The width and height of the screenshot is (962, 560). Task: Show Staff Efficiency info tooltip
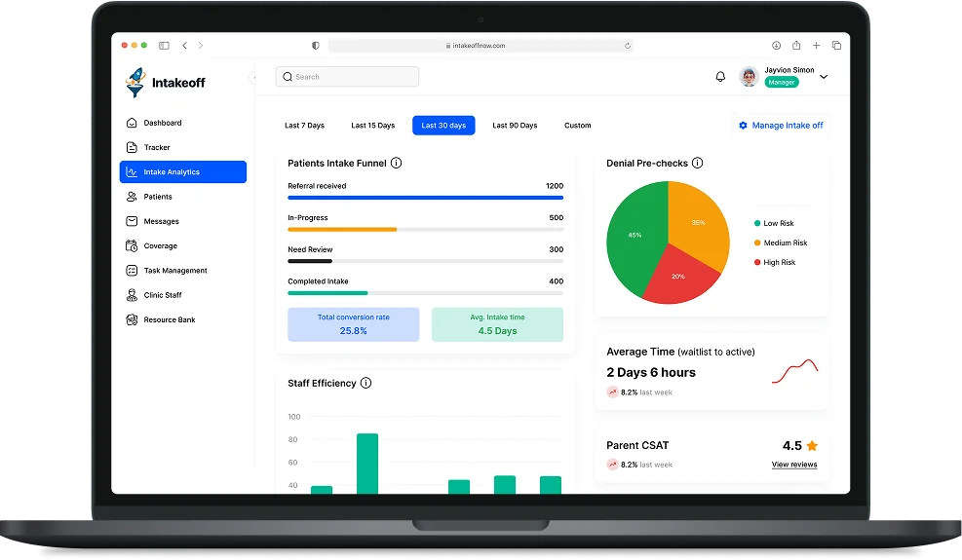(366, 384)
